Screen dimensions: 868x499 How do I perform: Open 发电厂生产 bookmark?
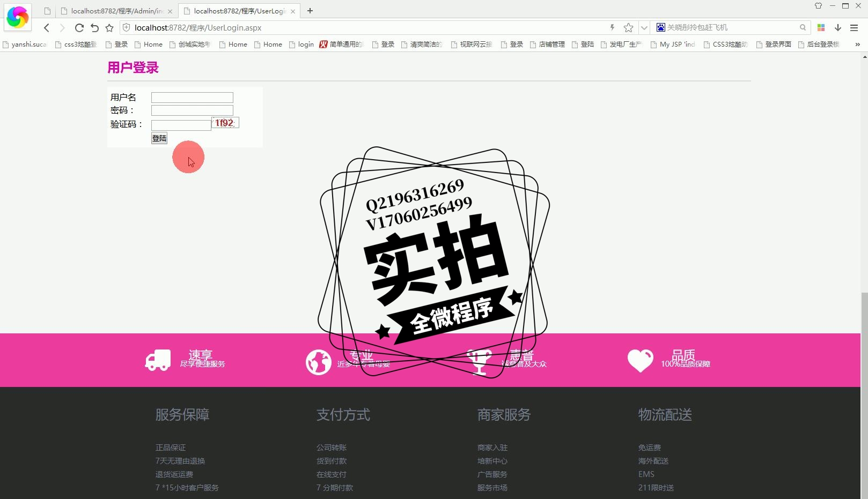[621, 44]
